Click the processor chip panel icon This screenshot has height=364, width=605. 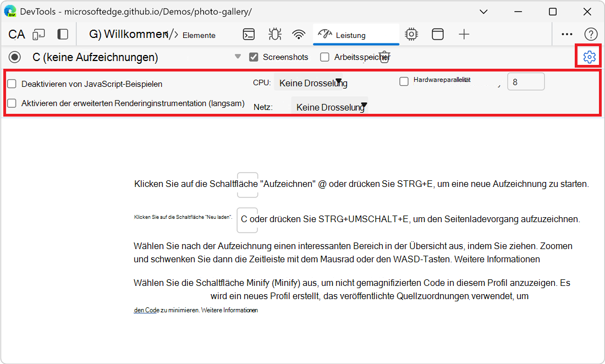coord(411,34)
